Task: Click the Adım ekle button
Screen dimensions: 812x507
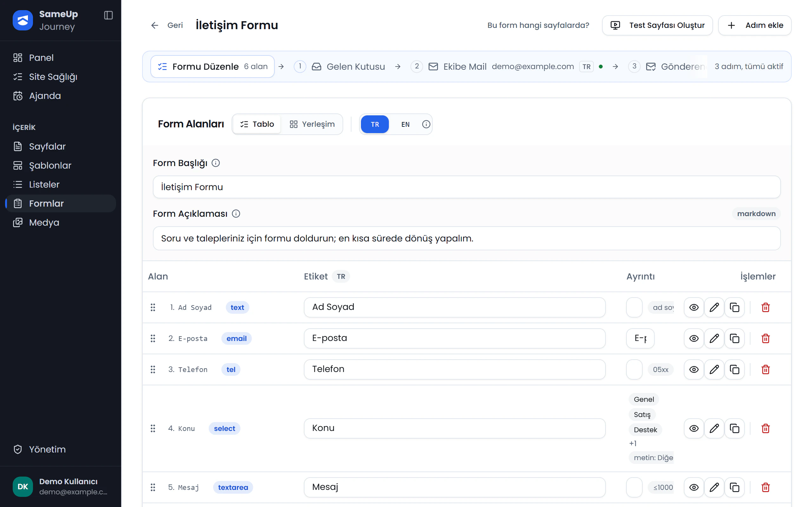Action: point(754,25)
